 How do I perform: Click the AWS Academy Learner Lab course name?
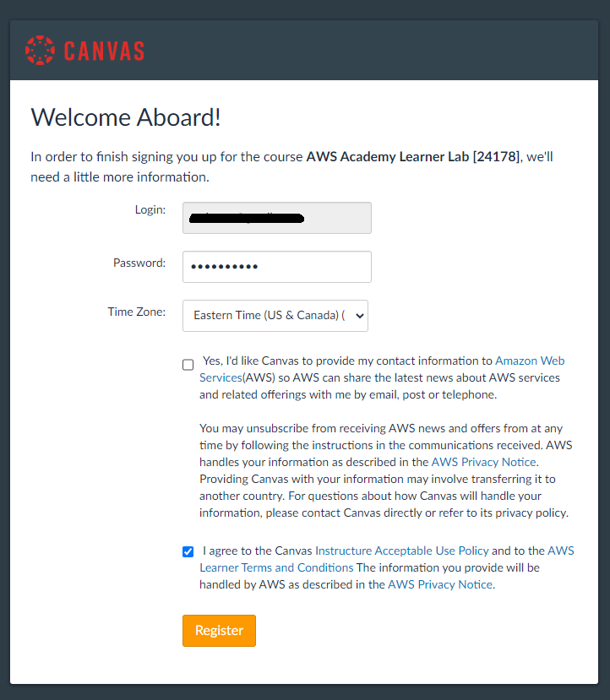[412, 156]
